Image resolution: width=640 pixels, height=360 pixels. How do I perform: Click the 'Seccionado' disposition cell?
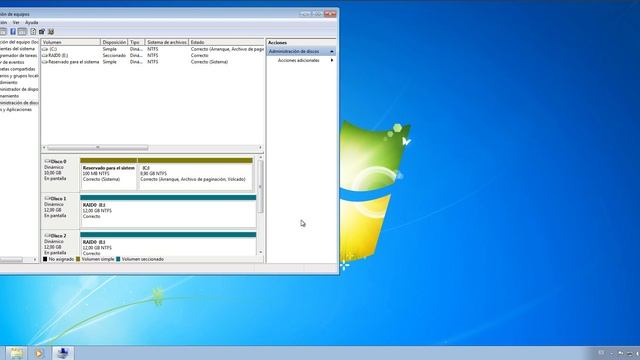(x=114, y=56)
